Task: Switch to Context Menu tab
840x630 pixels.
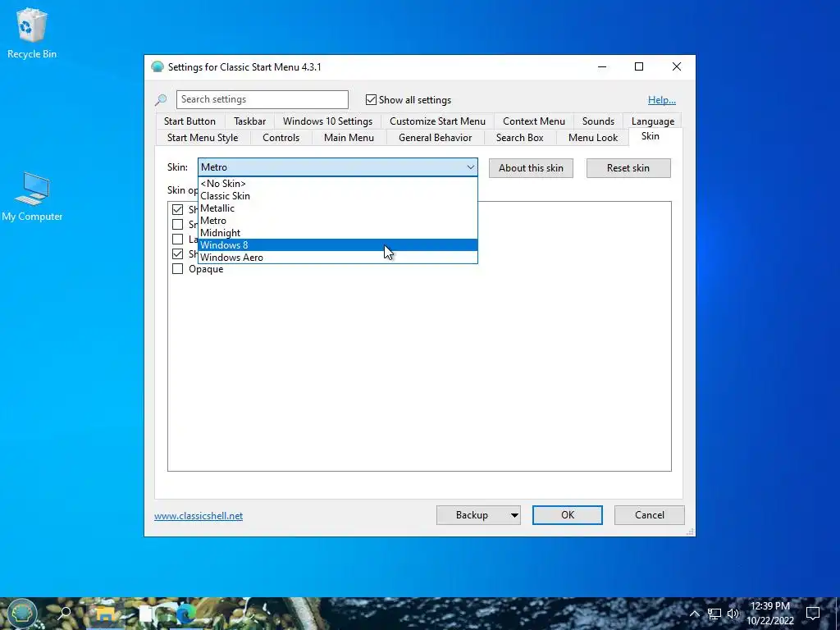Action: [533, 121]
